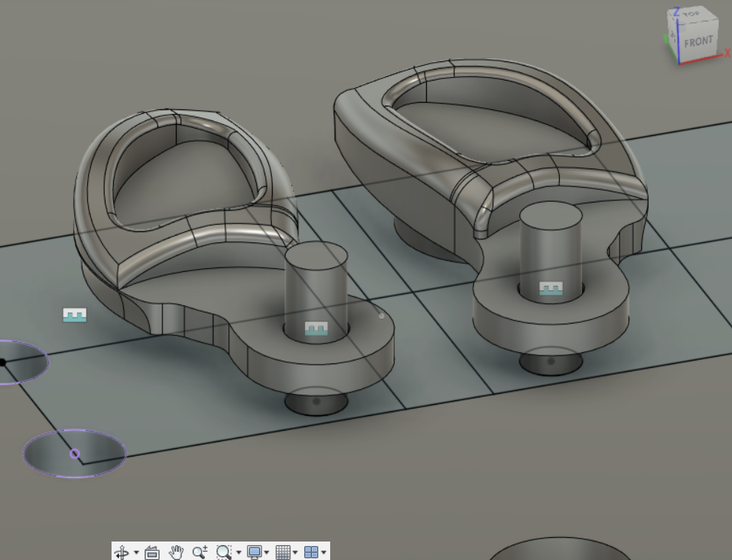Click the FRONT face of the ViewCube

click(698, 43)
